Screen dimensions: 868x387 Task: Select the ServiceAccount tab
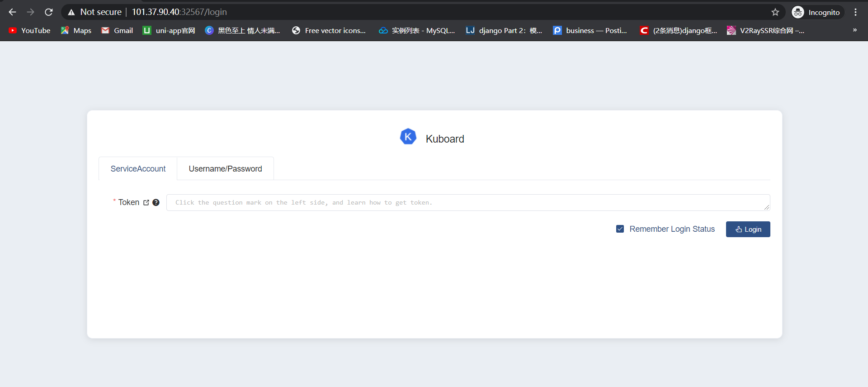point(138,169)
